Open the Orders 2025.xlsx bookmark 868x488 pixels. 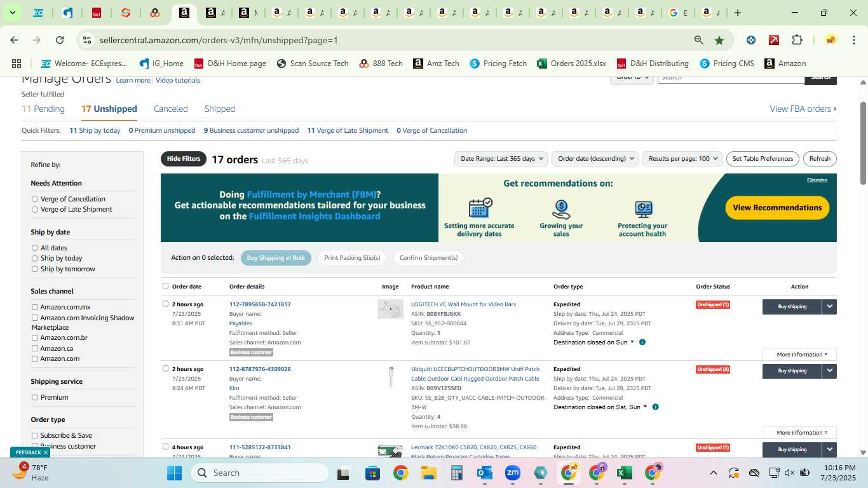pyautogui.click(x=571, y=64)
